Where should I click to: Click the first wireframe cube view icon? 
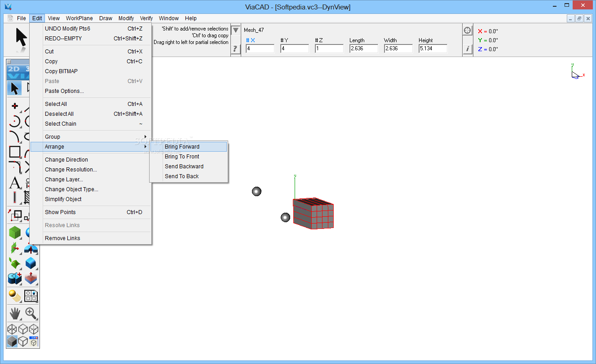click(x=12, y=329)
